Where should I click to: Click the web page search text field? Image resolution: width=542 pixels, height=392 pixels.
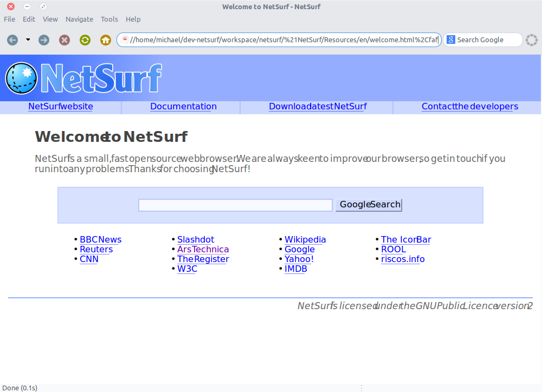pyautogui.click(x=235, y=205)
